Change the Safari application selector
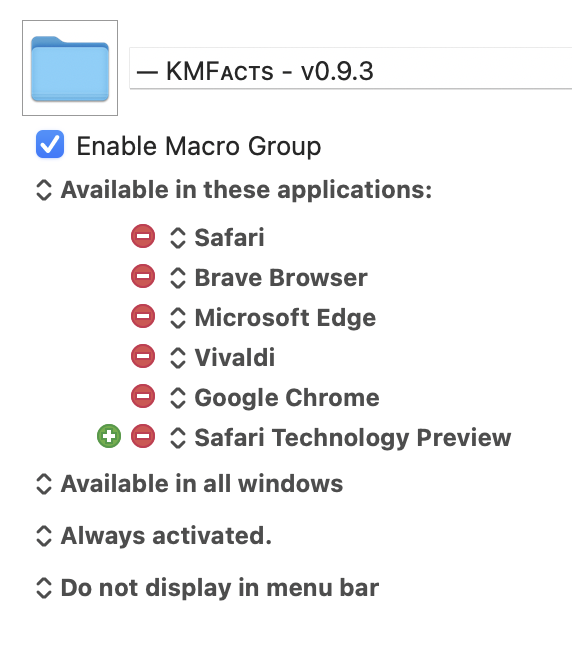 217,237
